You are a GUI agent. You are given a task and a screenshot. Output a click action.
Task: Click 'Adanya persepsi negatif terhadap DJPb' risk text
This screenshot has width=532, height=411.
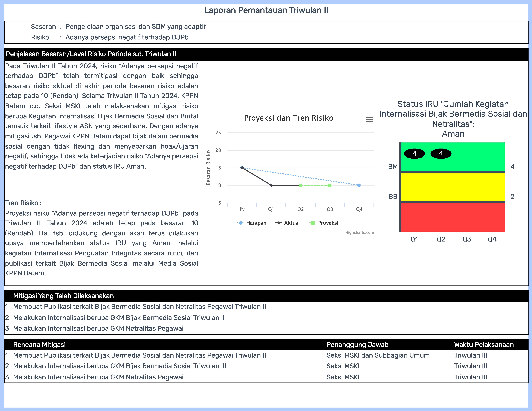pyautogui.click(x=127, y=37)
